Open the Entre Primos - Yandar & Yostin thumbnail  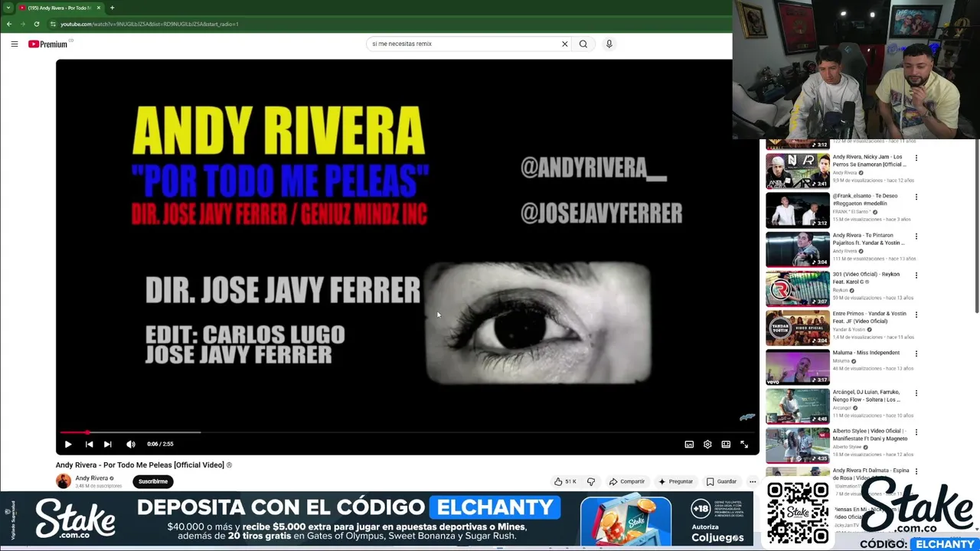click(x=798, y=328)
